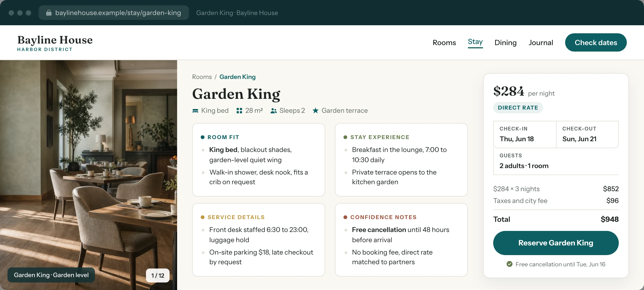
Task: Click 'Free cancellation until Tue, Jun 16' text
Action: [560, 264]
